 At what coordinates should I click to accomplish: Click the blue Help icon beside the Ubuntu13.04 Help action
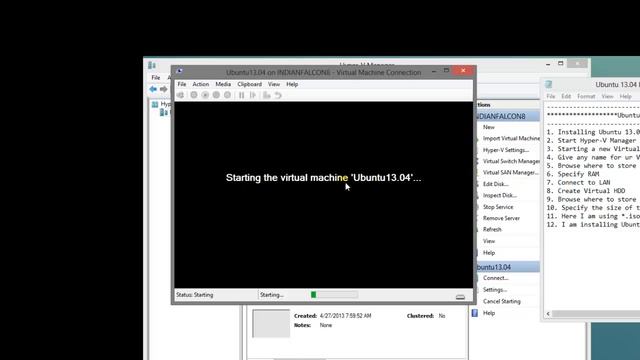tap(475, 313)
